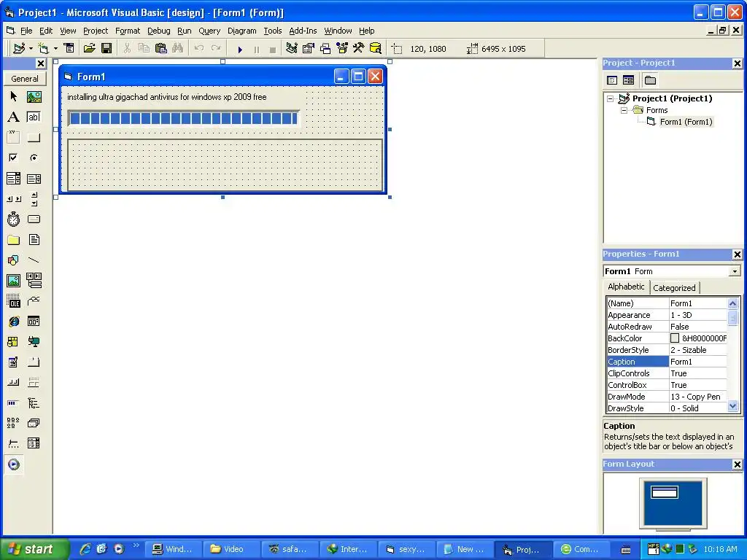Switch to the Video taskbar window
Screen dimensions: 747x560
click(231, 549)
